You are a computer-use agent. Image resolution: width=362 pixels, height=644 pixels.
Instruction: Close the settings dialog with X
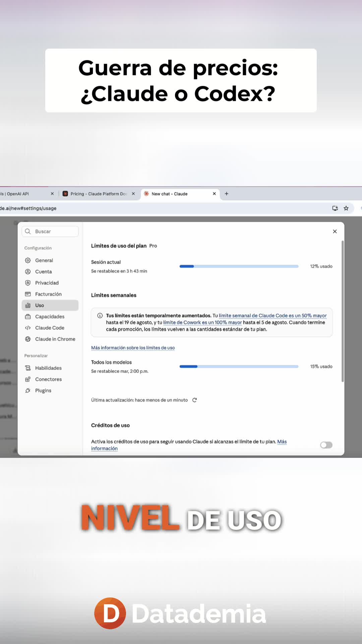coord(335,231)
